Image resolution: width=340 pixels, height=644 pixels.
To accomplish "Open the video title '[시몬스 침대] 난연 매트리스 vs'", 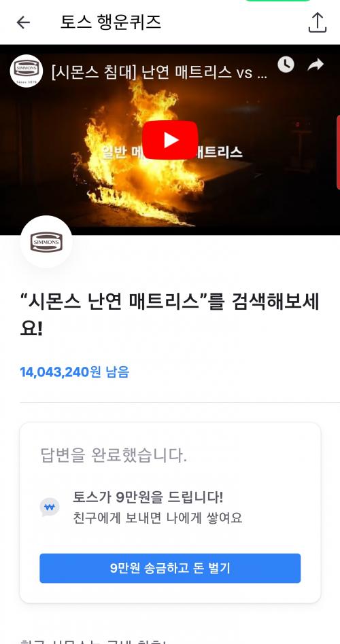I will coord(160,72).
